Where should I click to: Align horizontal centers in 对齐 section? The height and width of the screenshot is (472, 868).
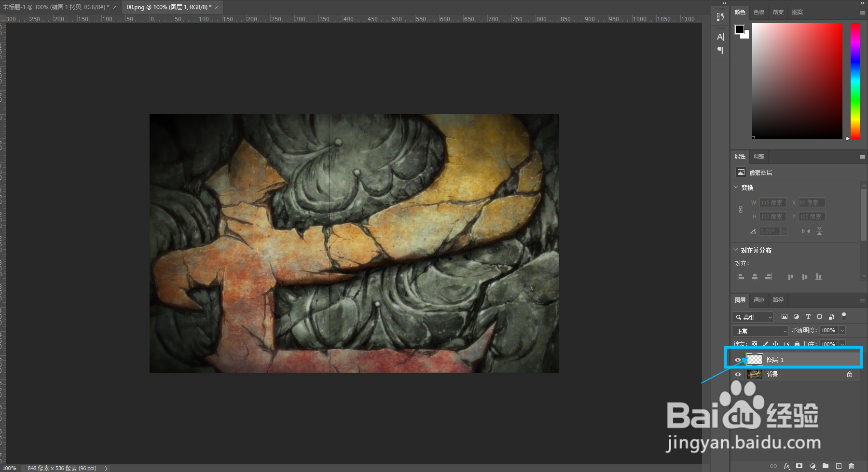click(x=755, y=277)
